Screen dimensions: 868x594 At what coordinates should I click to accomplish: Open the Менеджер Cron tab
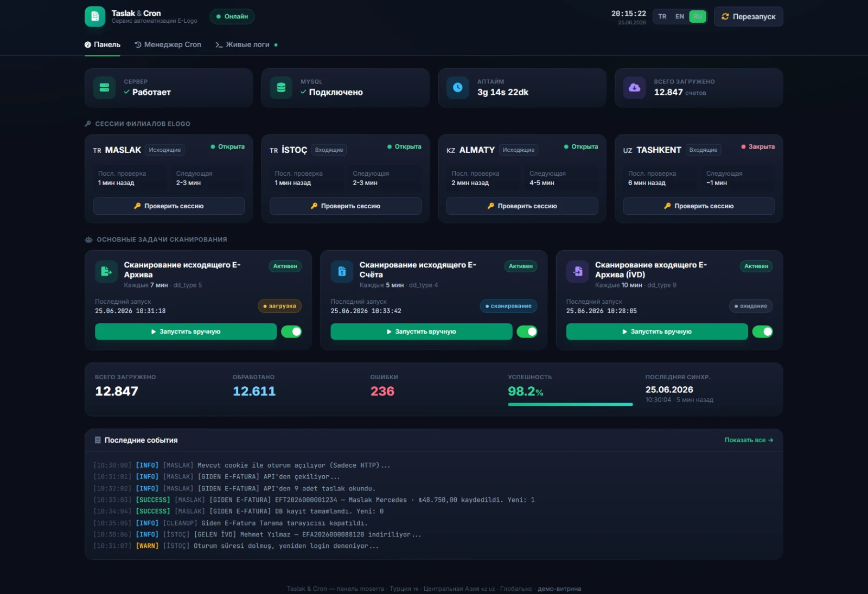[168, 44]
